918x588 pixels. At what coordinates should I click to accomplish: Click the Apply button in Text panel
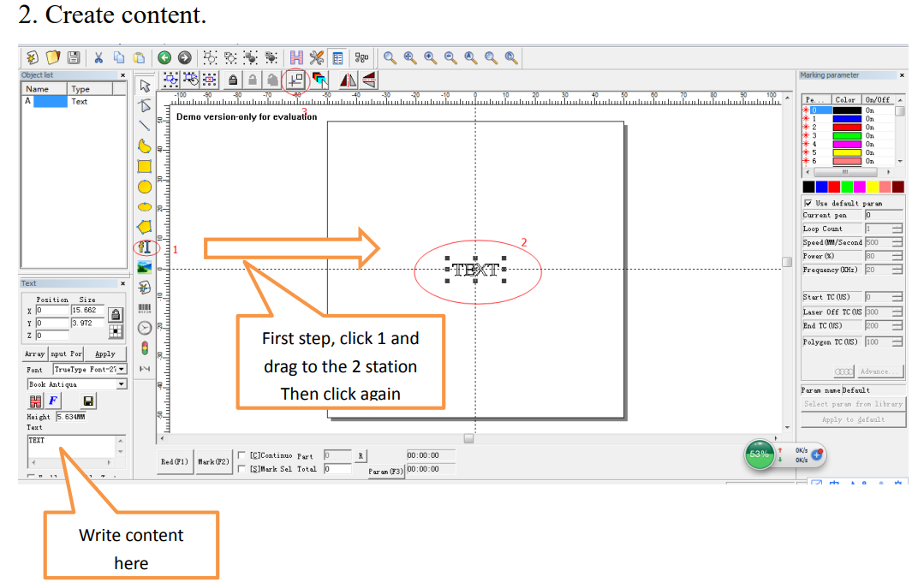pos(104,353)
